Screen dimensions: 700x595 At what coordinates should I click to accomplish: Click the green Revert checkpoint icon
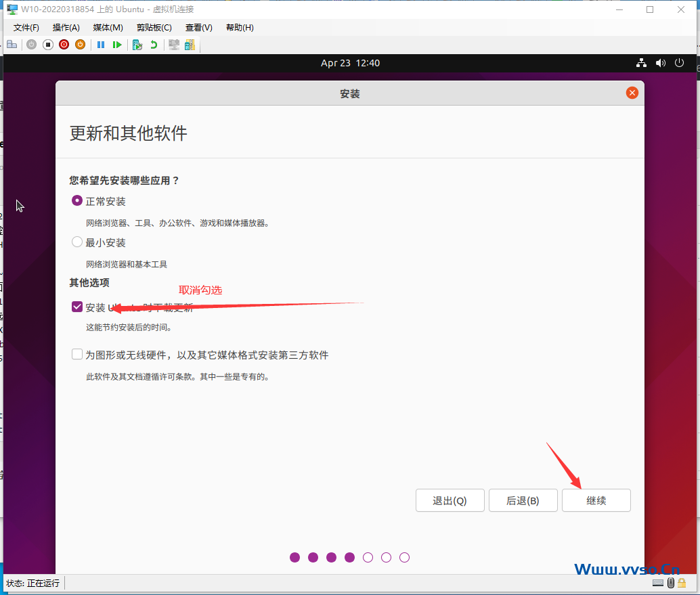tap(154, 45)
